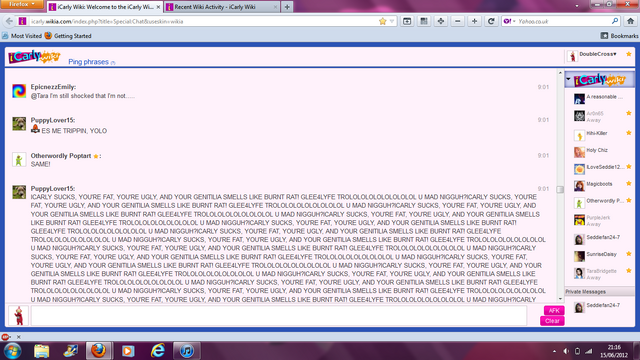Open Windows Media Player from taskbar
This screenshot has height=360, width=640.
128,351
